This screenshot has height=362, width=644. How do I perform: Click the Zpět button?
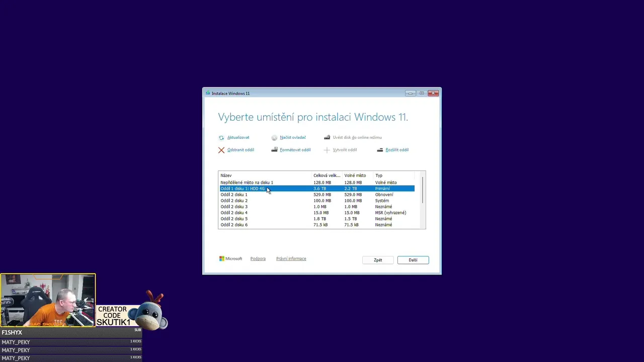point(378,260)
